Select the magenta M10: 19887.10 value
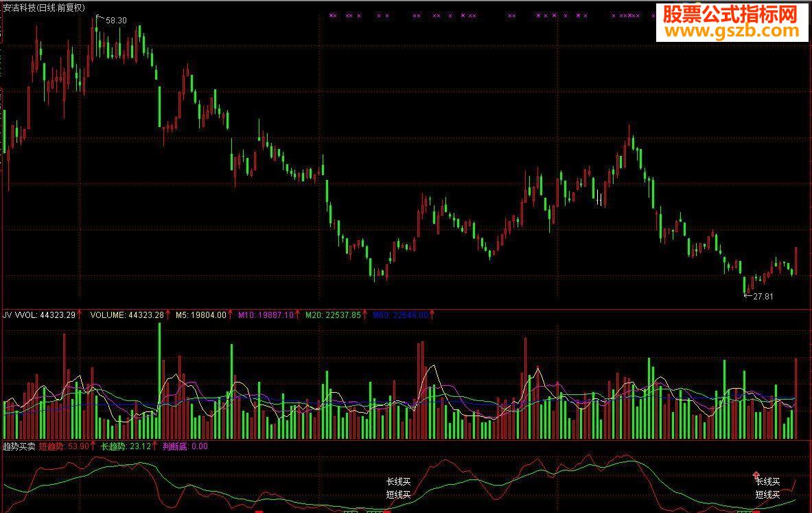The image size is (812, 513). pos(266,315)
